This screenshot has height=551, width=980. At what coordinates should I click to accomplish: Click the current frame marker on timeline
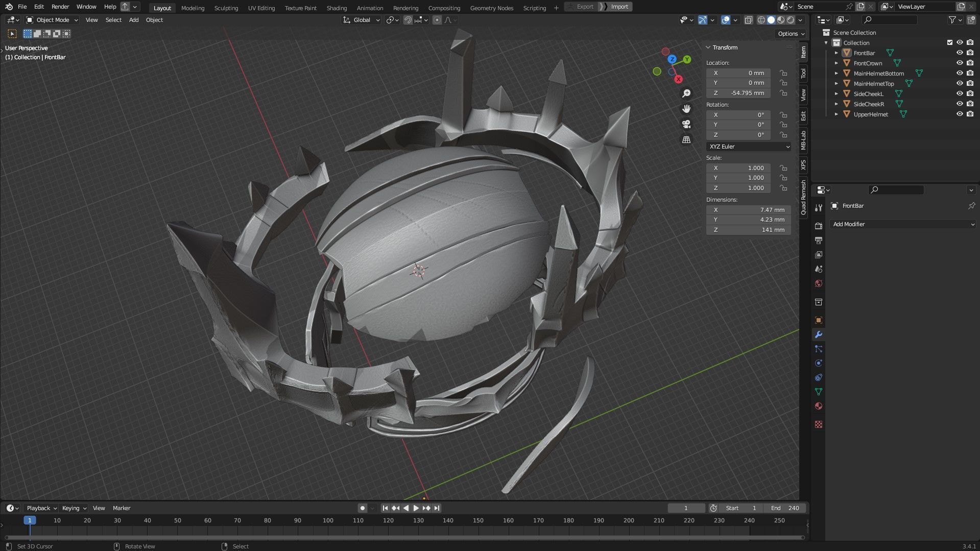coord(30,520)
